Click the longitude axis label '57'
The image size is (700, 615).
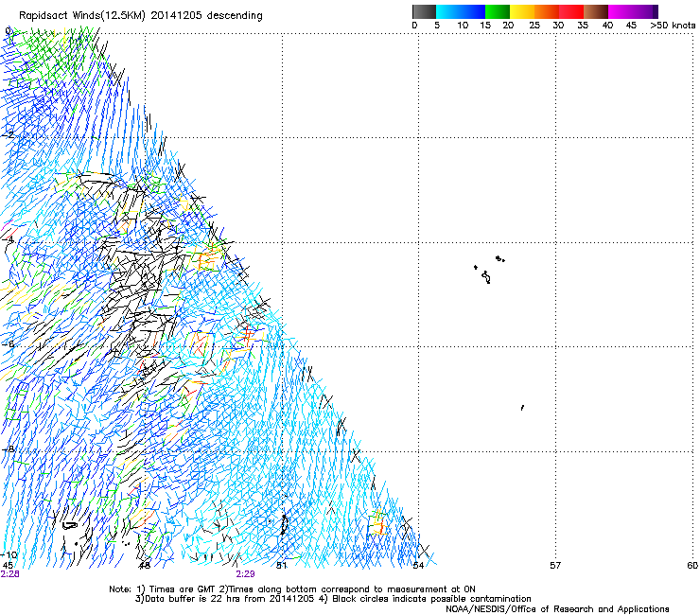pos(555,566)
